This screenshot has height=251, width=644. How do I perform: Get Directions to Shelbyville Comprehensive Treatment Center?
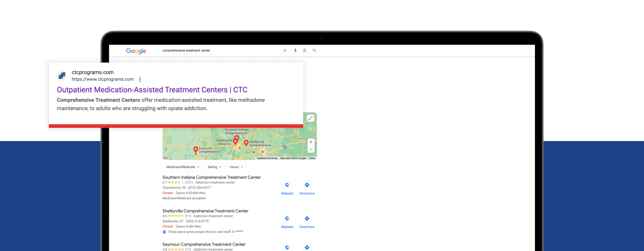coord(307,219)
